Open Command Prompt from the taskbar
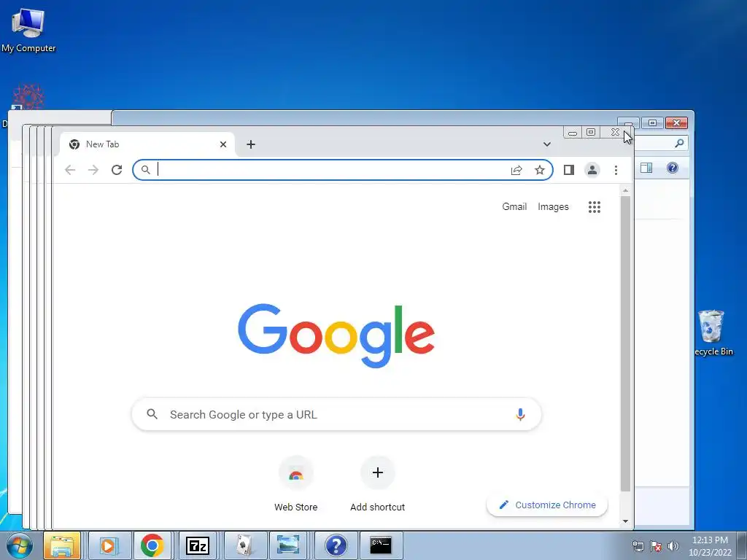Viewport: 747px width, 560px height. click(x=381, y=545)
